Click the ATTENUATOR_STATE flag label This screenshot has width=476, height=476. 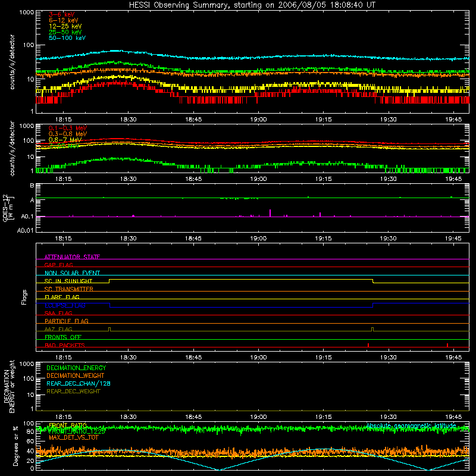tap(72, 257)
